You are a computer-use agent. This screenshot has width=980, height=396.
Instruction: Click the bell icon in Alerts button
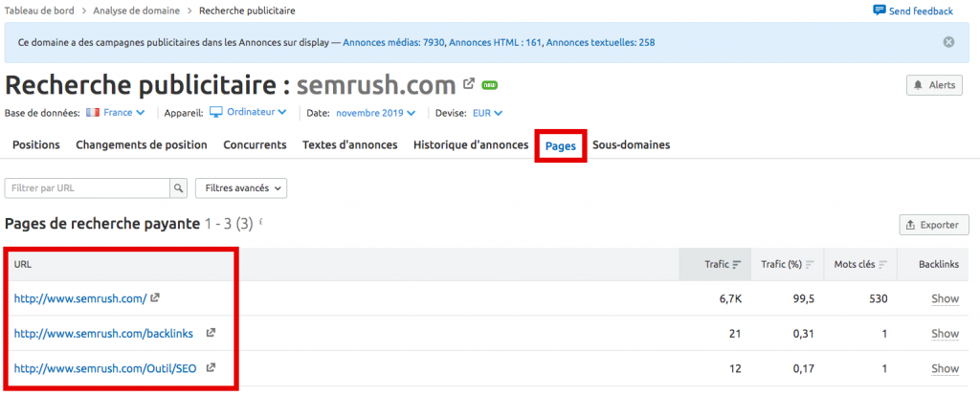point(918,85)
